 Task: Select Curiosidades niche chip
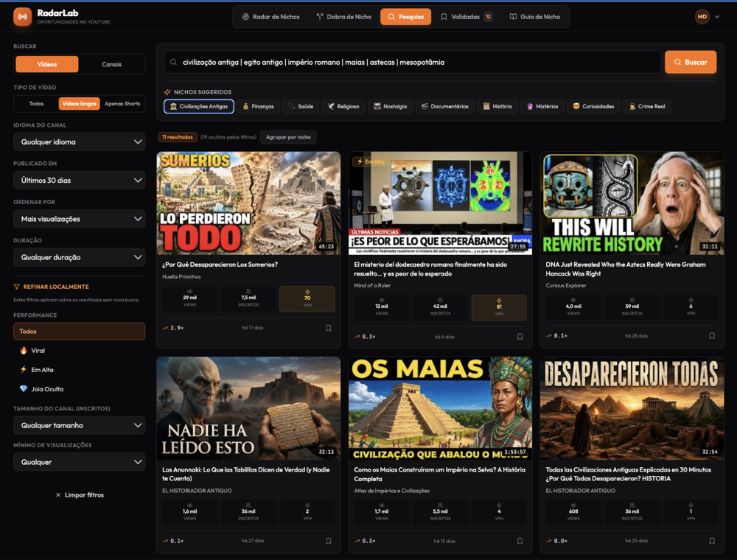coord(593,106)
